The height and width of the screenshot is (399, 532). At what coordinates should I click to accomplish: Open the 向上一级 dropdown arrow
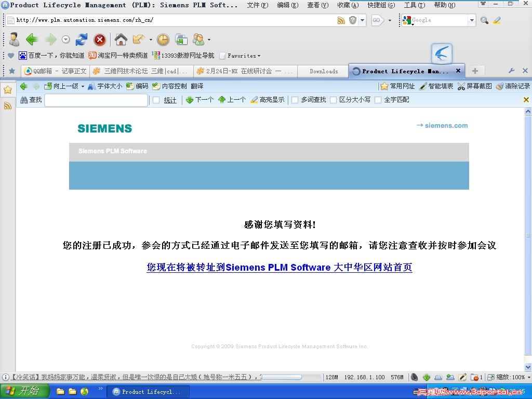83,86
